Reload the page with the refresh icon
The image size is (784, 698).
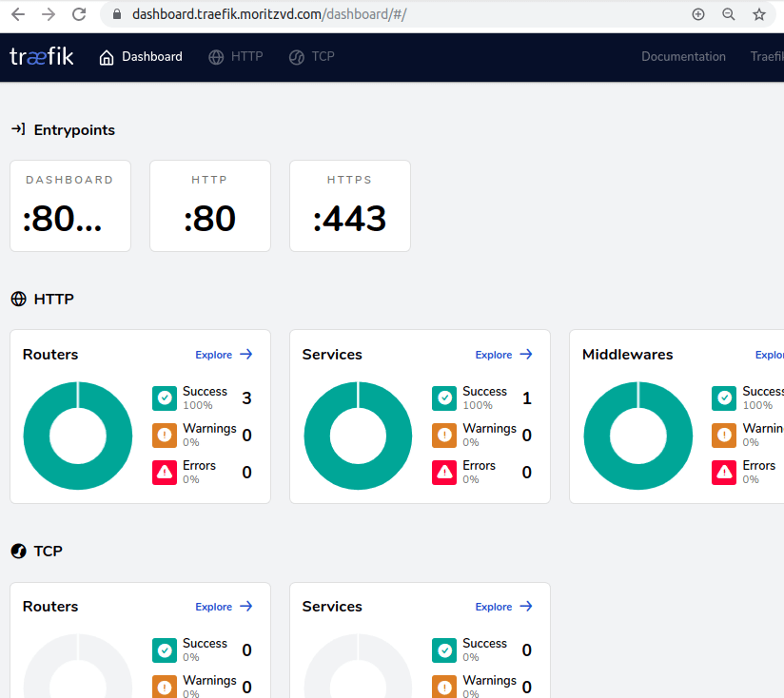[79, 14]
